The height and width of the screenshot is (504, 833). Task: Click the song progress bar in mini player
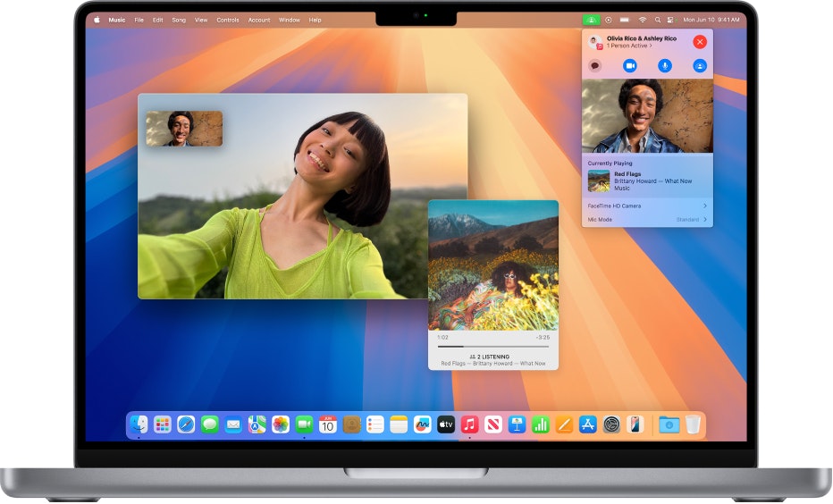point(492,346)
